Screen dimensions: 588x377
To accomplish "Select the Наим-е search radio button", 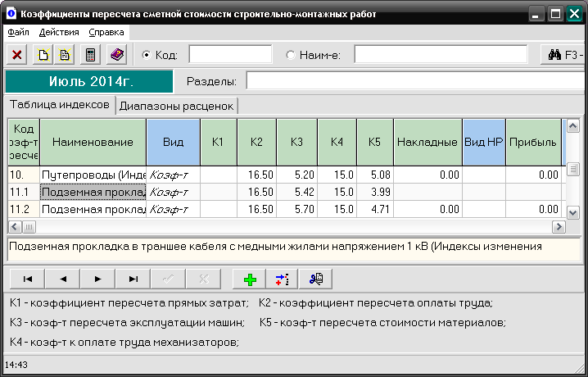I will point(291,55).
